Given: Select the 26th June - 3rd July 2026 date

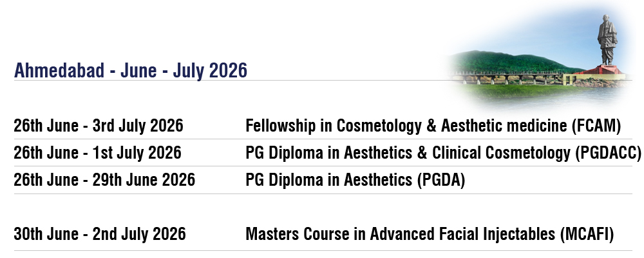Looking at the screenshot, I should [x=99, y=126].
